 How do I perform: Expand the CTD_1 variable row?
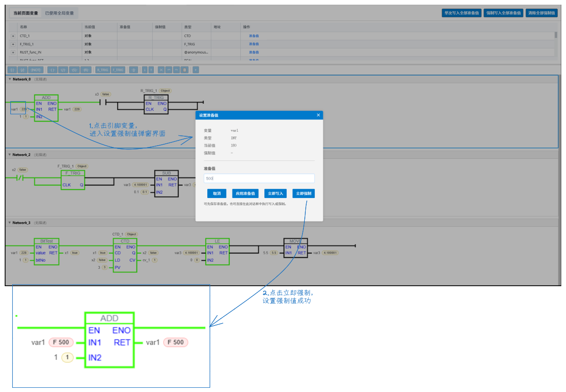click(x=13, y=36)
